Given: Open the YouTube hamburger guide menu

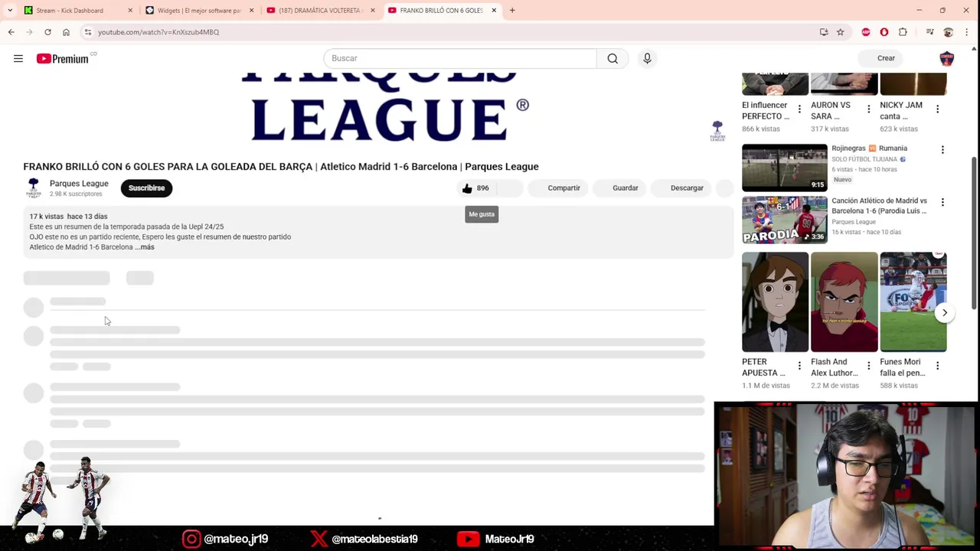Looking at the screenshot, I should [18, 58].
